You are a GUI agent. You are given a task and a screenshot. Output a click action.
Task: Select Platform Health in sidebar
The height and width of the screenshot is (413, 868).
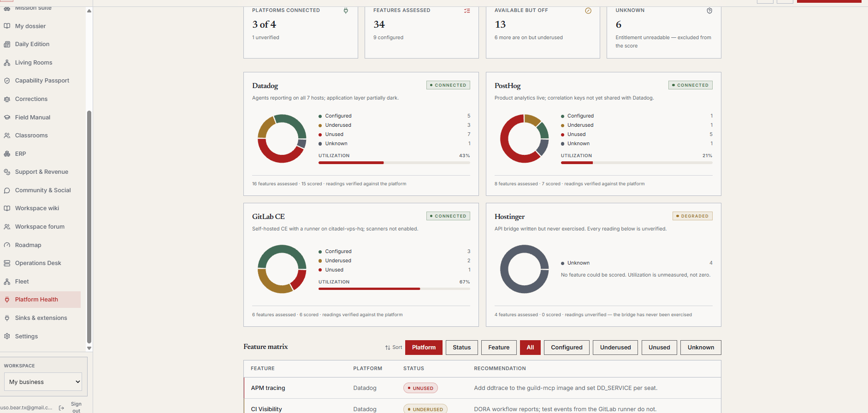coord(41,300)
